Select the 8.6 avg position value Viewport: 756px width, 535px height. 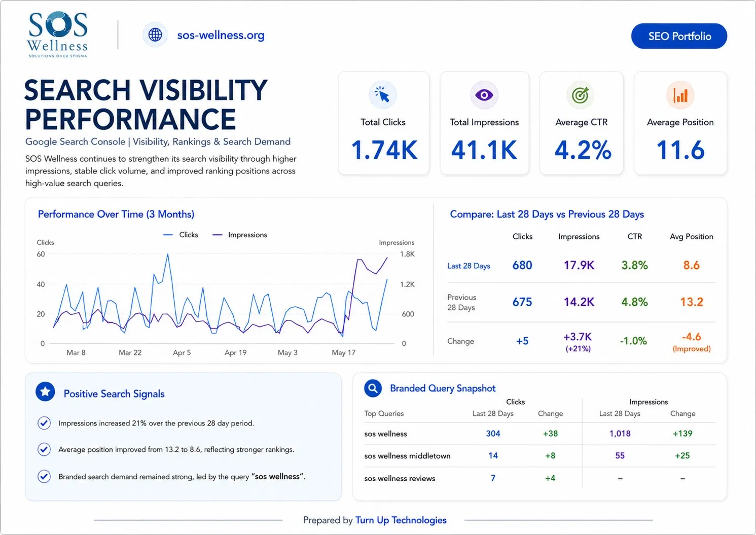coord(692,265)
